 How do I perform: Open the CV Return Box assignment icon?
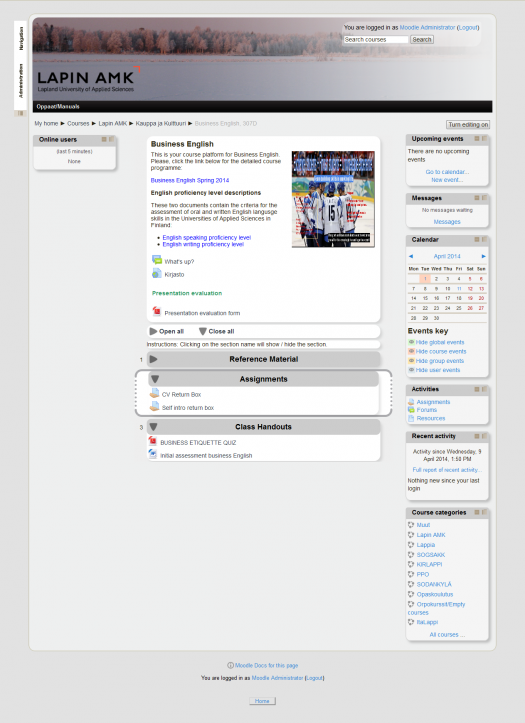pos(154,393)
